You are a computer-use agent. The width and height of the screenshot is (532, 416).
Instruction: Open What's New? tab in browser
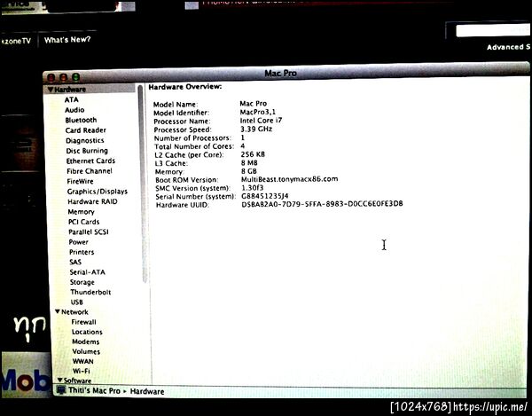pos(67,40)
